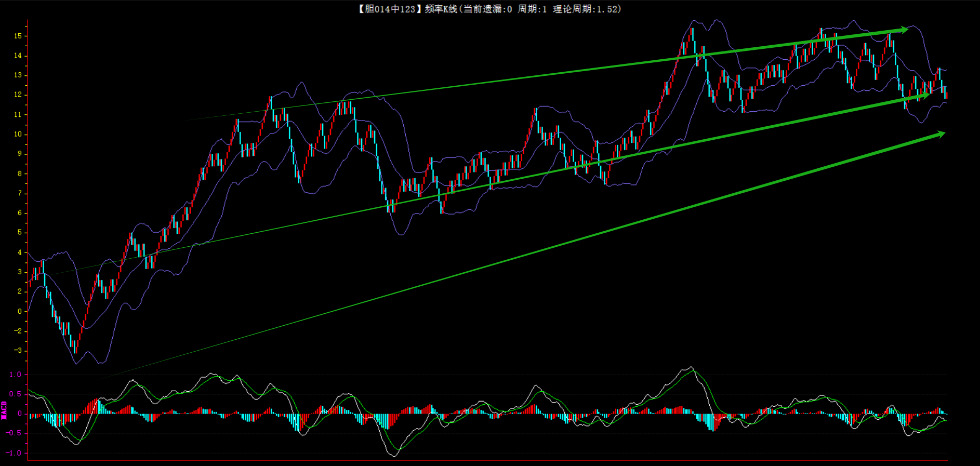This screenshot has width=980, height=466.
Task: Click the MACD axis label -1.0
Action: 14,453
